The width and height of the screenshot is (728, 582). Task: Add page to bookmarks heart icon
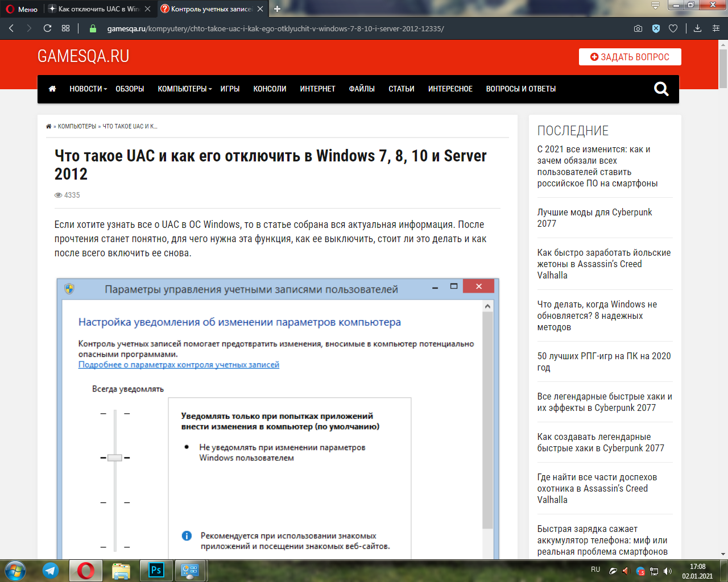[x=673, y=28]
